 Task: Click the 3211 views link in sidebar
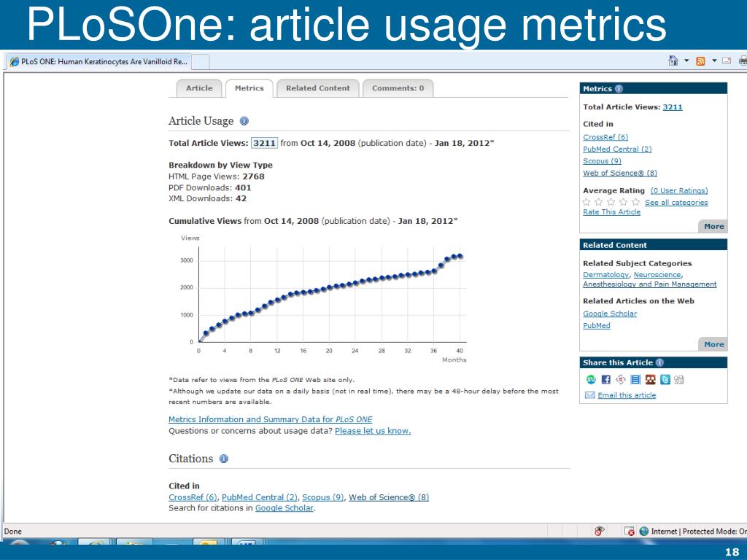point(672,107)
